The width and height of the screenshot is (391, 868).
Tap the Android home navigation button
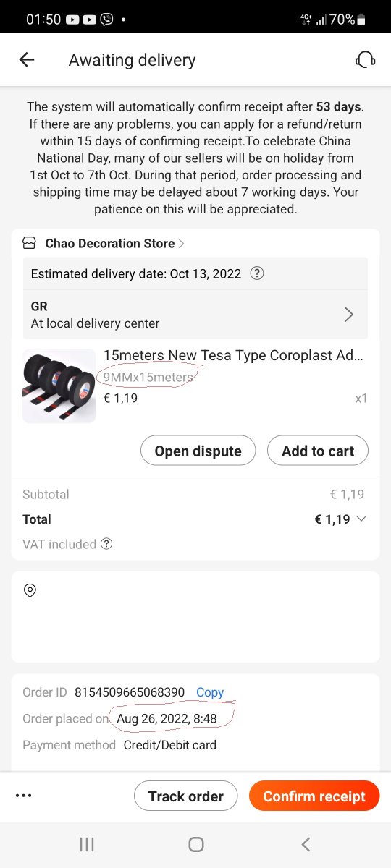pyautogui.click(x=195, y=844)
